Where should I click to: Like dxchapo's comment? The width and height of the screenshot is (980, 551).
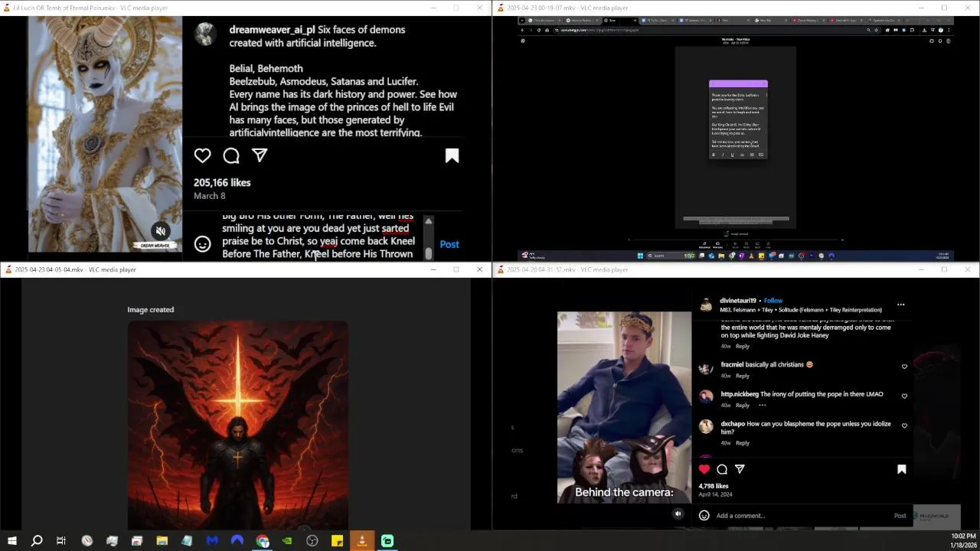904,425
